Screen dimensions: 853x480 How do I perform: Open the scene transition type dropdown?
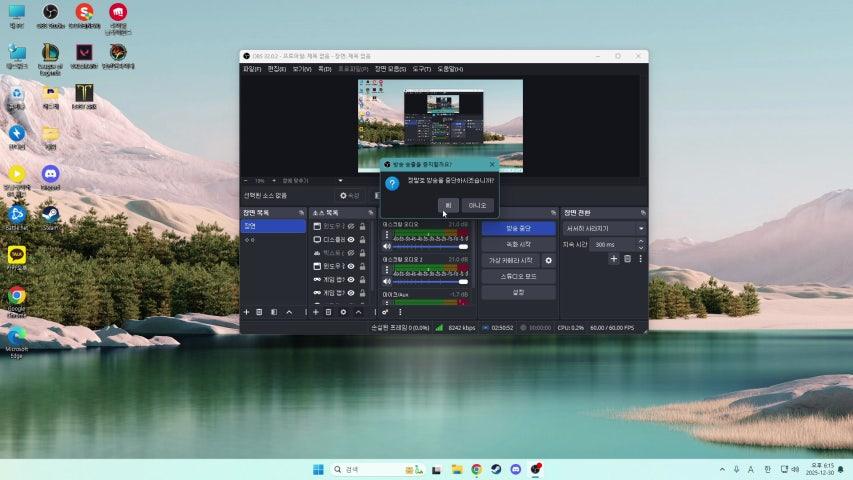pos(605,228)
